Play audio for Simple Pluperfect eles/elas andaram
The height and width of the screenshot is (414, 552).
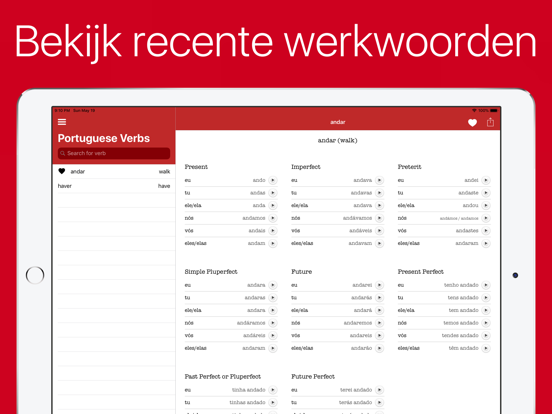pyautogui.click(x=273, y=348)
